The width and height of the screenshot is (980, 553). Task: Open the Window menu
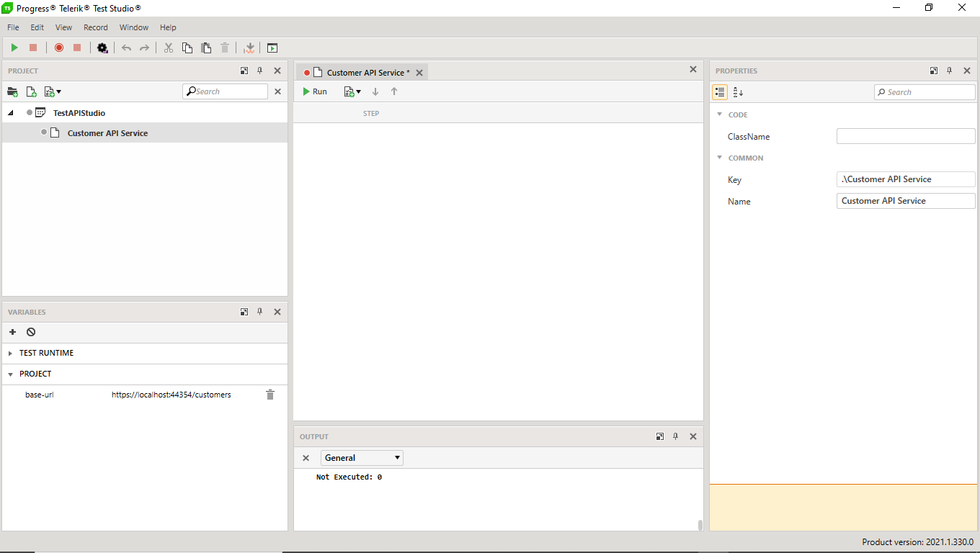(134, 27)
